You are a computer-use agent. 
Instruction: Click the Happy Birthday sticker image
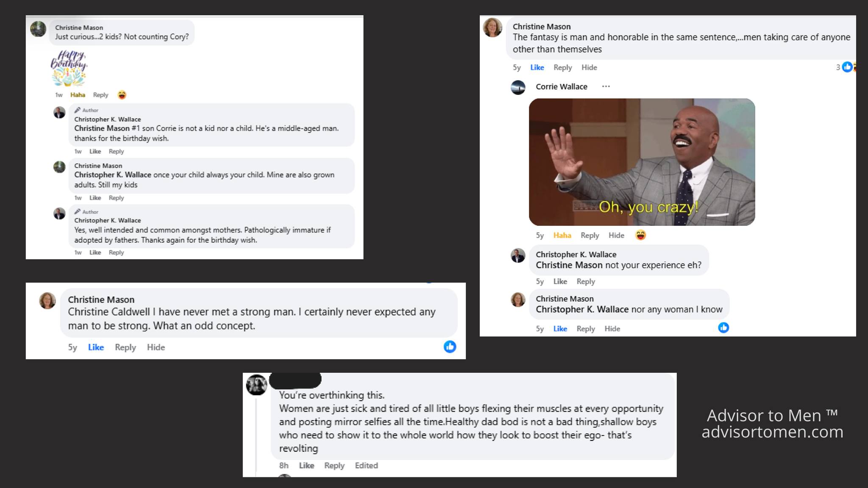point(69,68)
